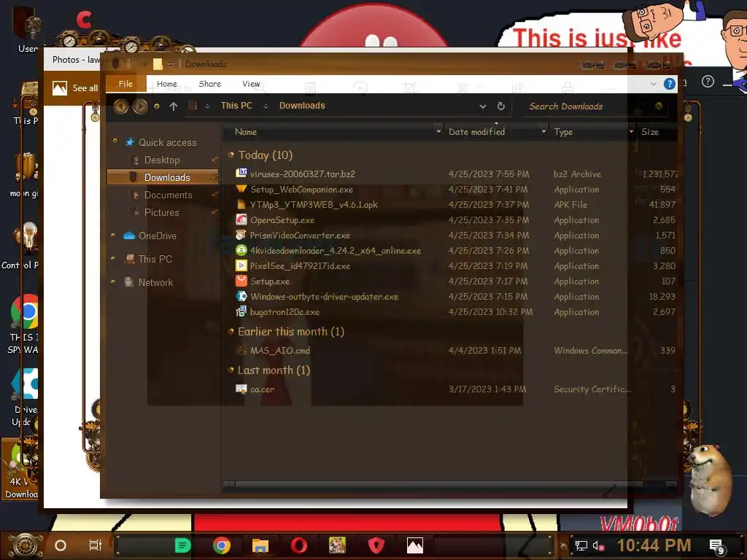Viewport: 747px width, 560px height.
Task: Select Setup.exe file name
Action: (270, 281)
